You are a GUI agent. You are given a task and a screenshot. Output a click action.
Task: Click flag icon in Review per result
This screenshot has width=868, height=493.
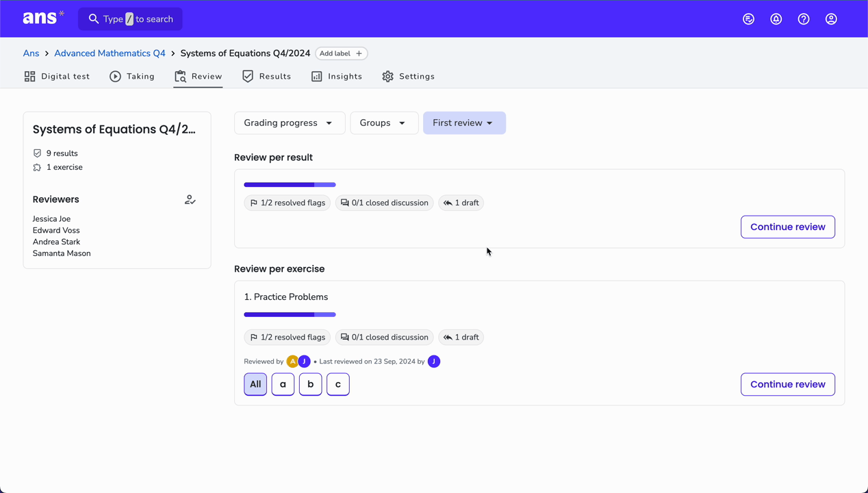pyautogui.click(x=254, y=203)
